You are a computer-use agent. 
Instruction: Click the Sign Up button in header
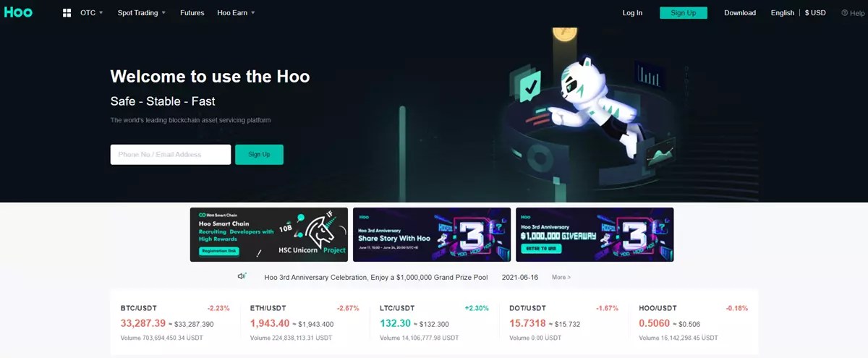coord(684,13)
